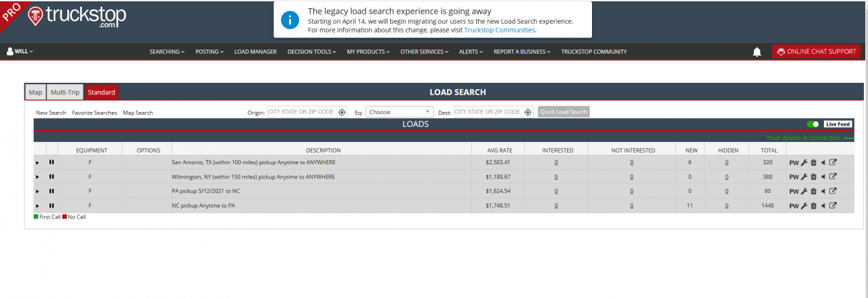
Task: Pause the NC to PA search
Action: (52, 206)
